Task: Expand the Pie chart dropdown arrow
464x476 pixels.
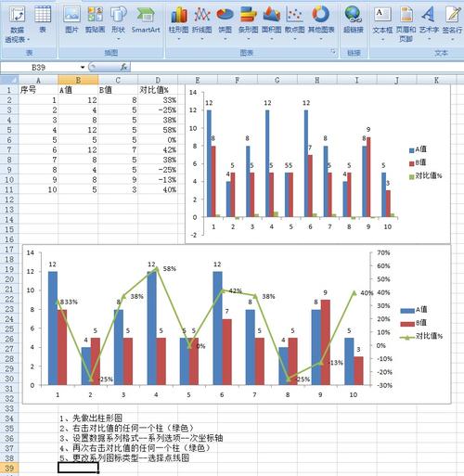Action: click(x=225, y=39)
